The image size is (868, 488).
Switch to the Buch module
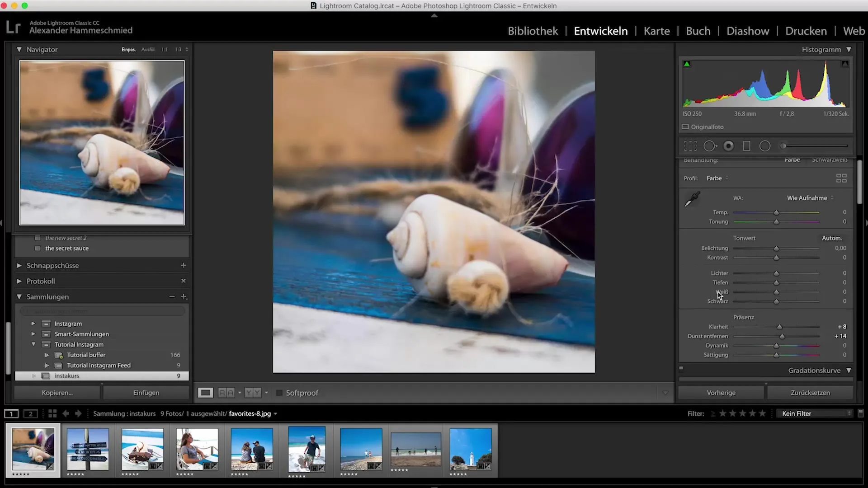point(698,31)
